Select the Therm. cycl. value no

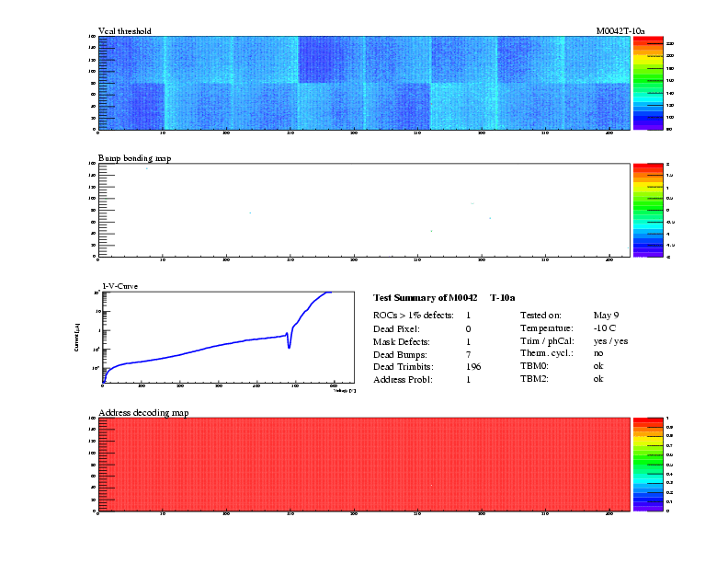pyautogui.click(x=598, y=353)
